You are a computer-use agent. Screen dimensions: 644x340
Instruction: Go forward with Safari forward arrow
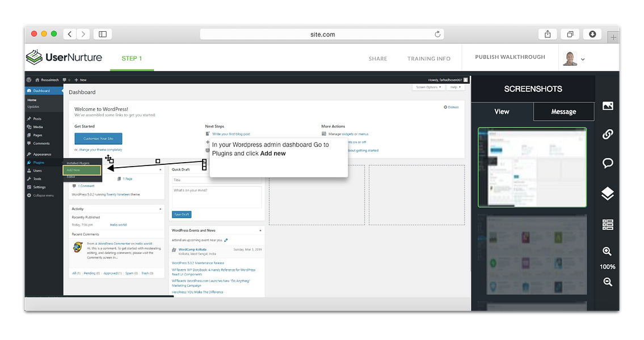coord(83,34)
